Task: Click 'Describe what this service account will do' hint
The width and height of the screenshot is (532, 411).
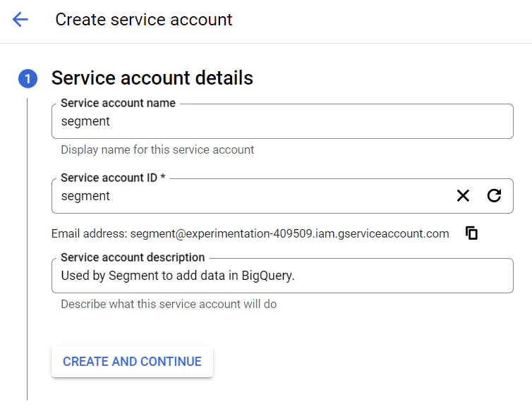Action: [169, 305]
